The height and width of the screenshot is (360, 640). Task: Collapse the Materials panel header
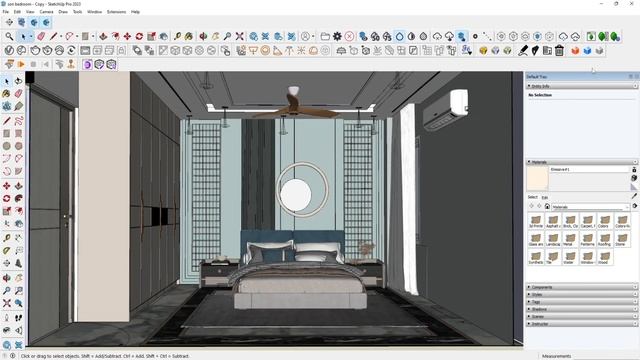pos(581,162)
